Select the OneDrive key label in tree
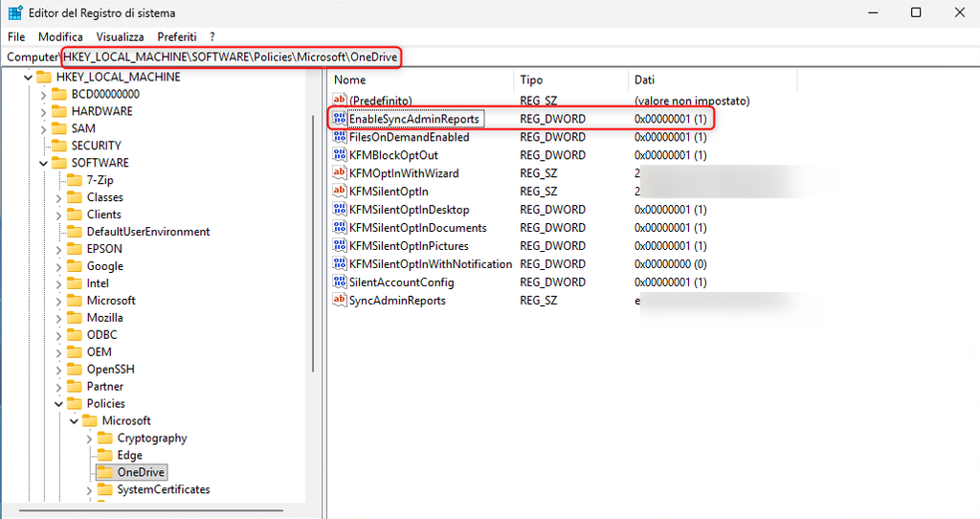The width and height of the screenshot is (980, 519). tap(141, 472)
